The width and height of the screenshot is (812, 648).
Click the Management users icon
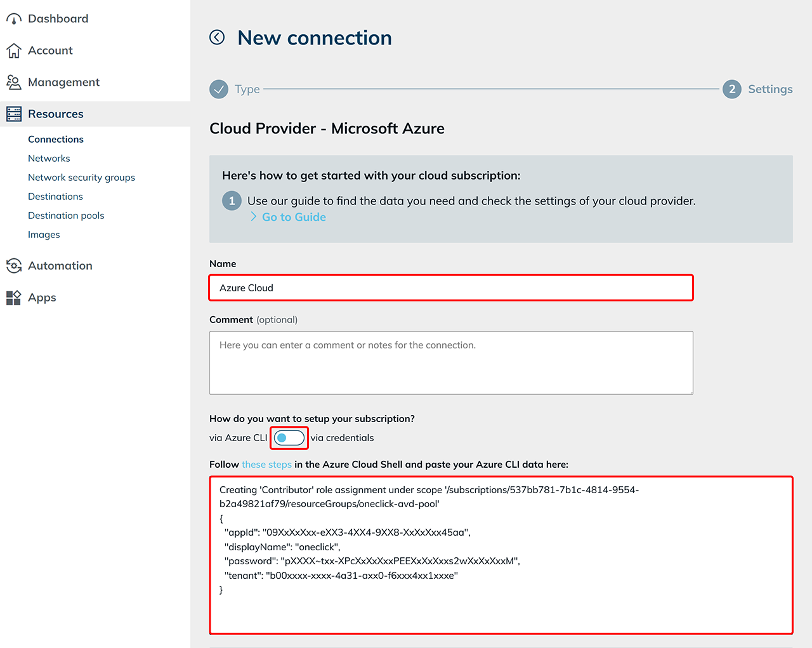[x=13, y=83]
